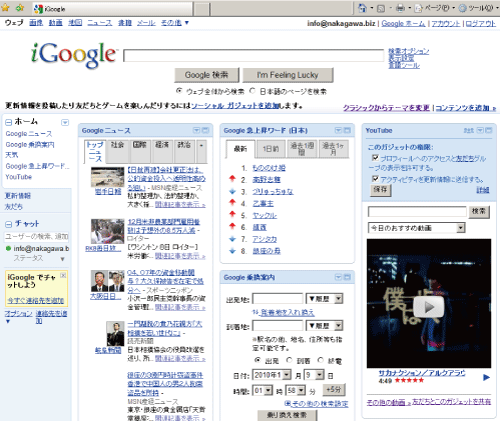Image resolution: width=500 pixels, height=421 pixels.
Task: Maximize the Google News gadget
Action: (x=206, y=130)
